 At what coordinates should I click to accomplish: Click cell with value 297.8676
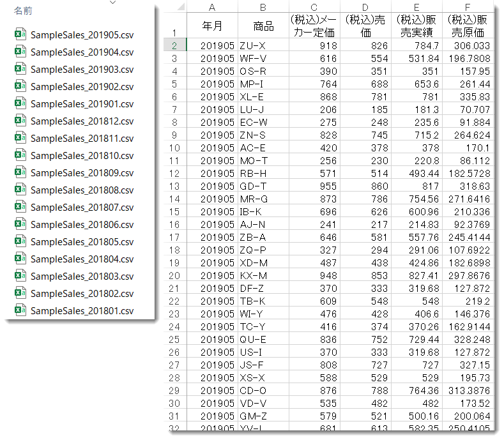(468, 275)
